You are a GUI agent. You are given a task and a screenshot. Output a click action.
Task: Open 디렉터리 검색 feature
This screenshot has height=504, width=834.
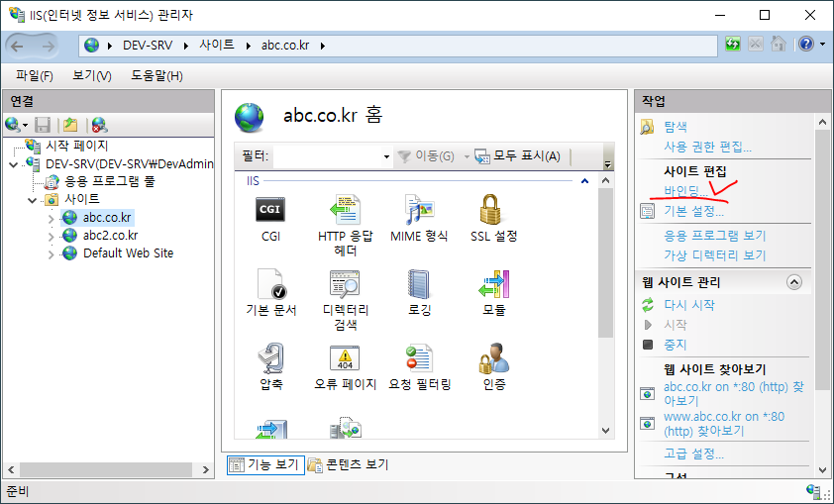click(x=346, y=300)
